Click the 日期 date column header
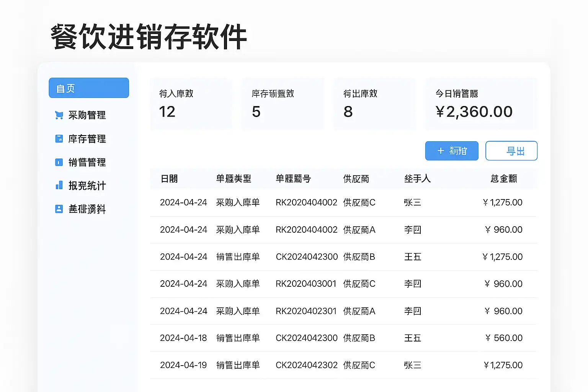The height and width of the screenshot is (392, 588). pyautogui.click(x=169, y=179)
